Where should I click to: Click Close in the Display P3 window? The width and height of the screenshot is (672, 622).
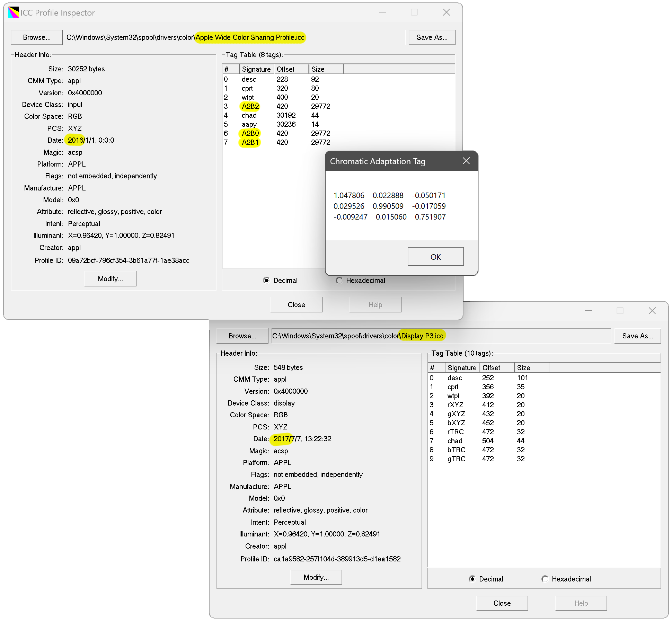tap(502, 603)
